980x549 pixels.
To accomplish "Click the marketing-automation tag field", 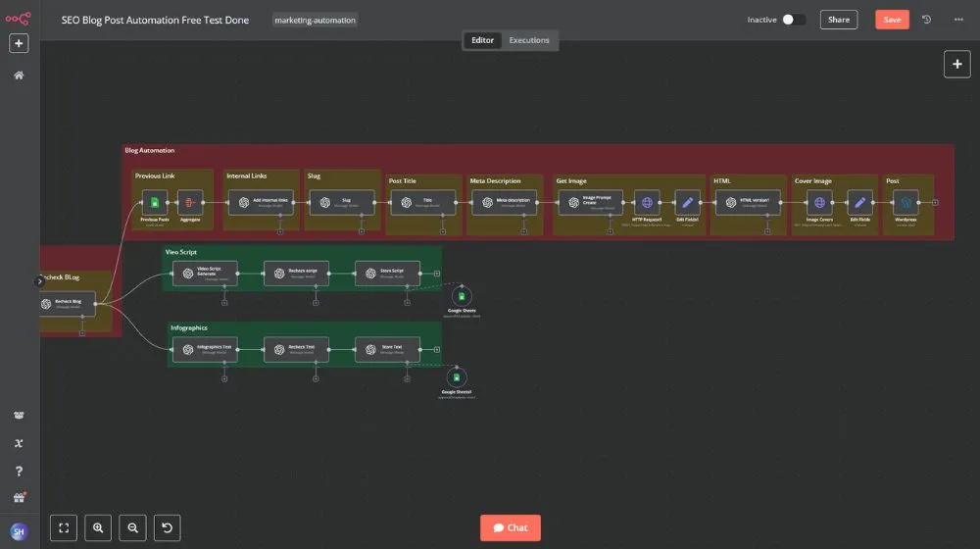I will [315, 20].
